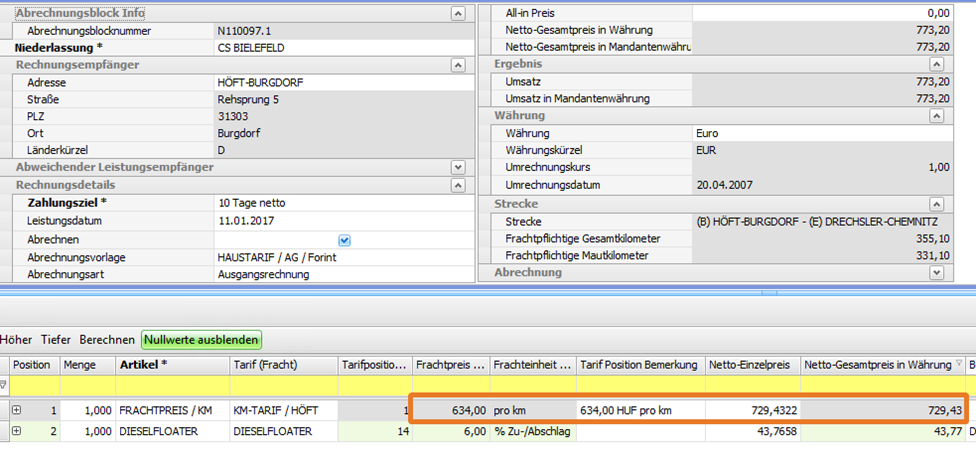The height and width of the screenshot is (460, 976).
Task: Toggle the Abrechnen checkbox
Action: (344, 240)
